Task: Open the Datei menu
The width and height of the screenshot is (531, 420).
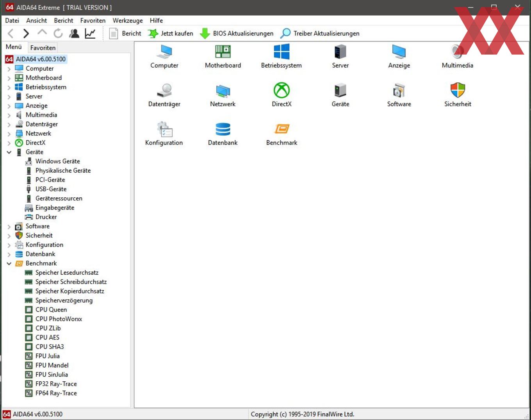Action: [12, 20]
